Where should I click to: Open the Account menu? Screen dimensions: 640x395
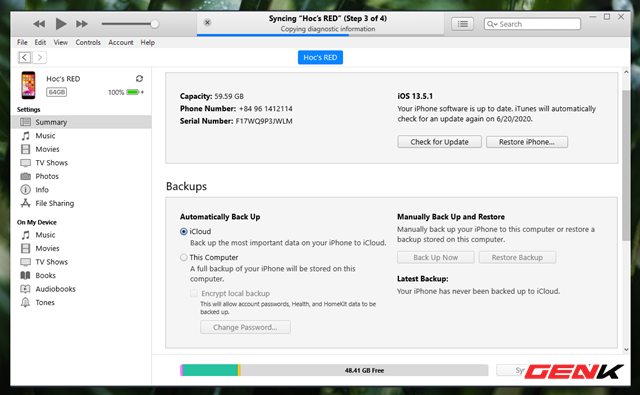coord(120,42)
